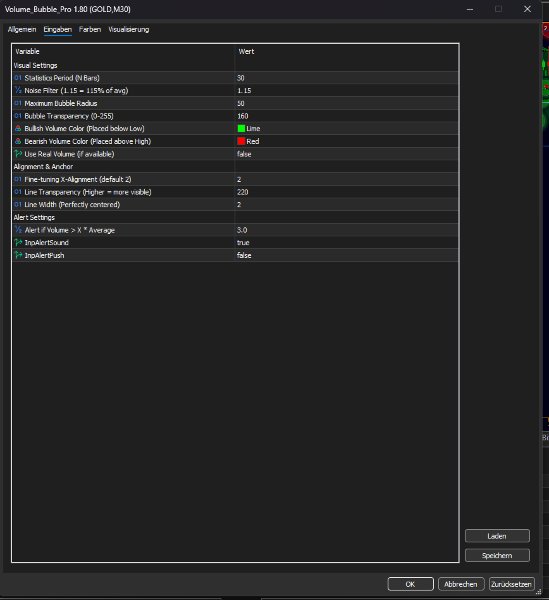Toggle the InpAlertSound true value
Image resolution: width=549 pixels, height=600 pixels.
point(347,243)
